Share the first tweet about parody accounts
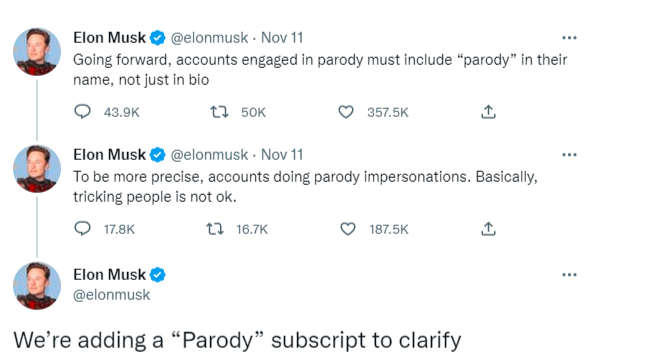The image size is (652, 363). (x=489, y=111)
